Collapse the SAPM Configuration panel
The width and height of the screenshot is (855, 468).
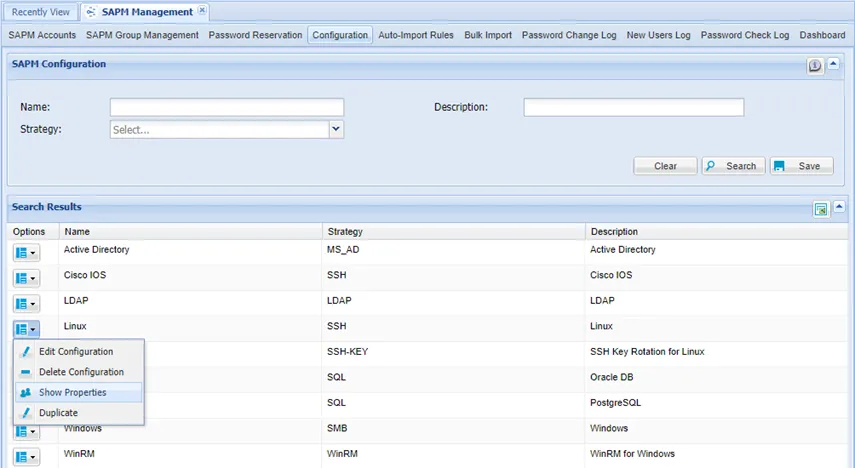pos(833,64)
